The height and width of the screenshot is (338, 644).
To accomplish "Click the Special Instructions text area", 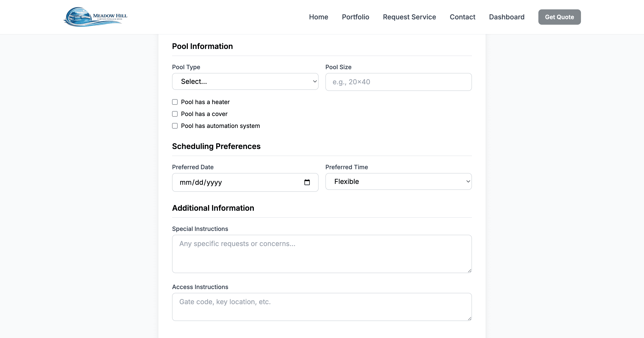I will click(322, 253).
